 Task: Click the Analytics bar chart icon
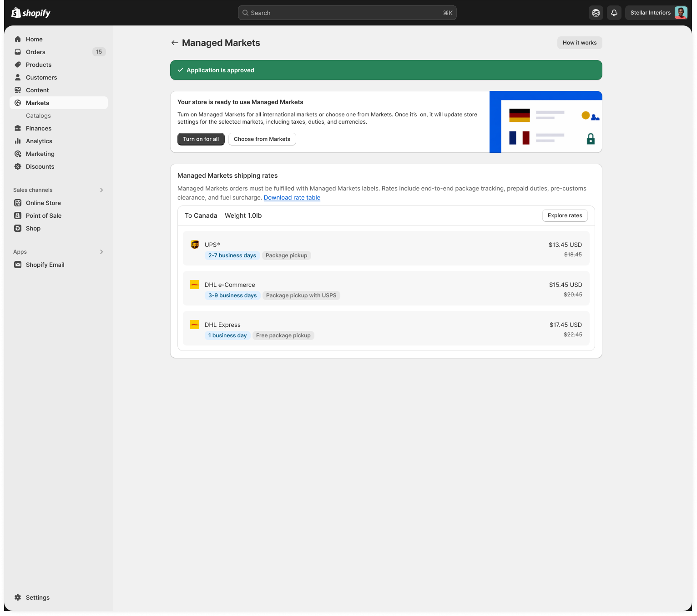[x=18, y=141]
